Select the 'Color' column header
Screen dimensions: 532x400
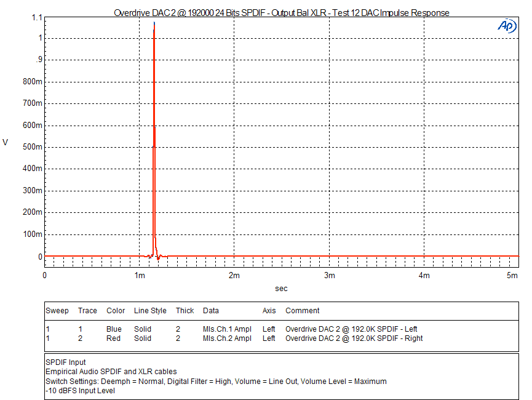[x=116, y=311]
